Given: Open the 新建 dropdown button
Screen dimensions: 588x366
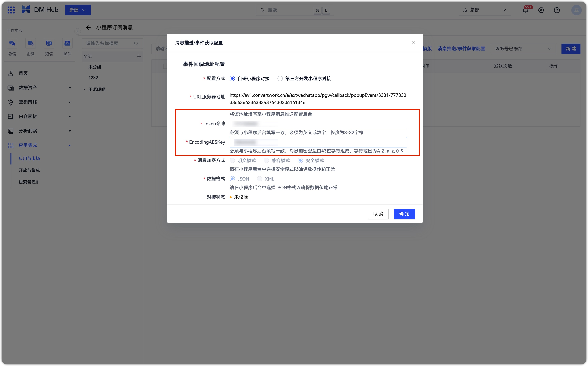Looking at the screenshot, I should pyautogui.click(x=78, y=10).
